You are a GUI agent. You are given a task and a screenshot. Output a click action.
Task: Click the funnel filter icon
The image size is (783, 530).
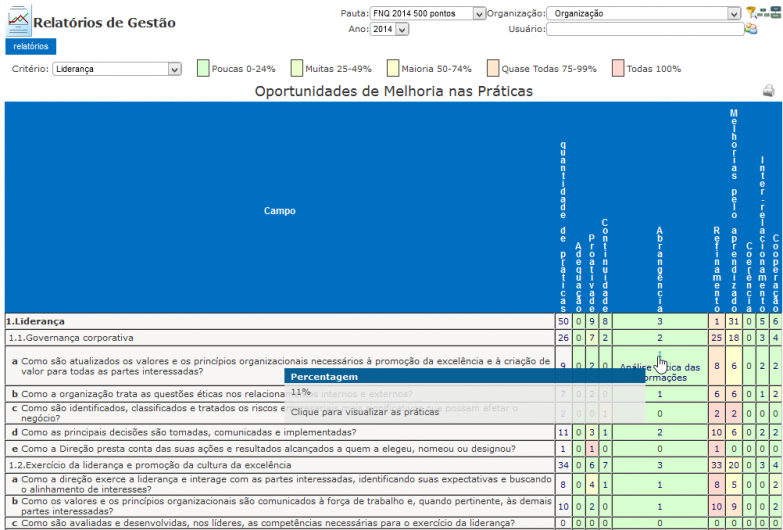click(x=751, y=13)
